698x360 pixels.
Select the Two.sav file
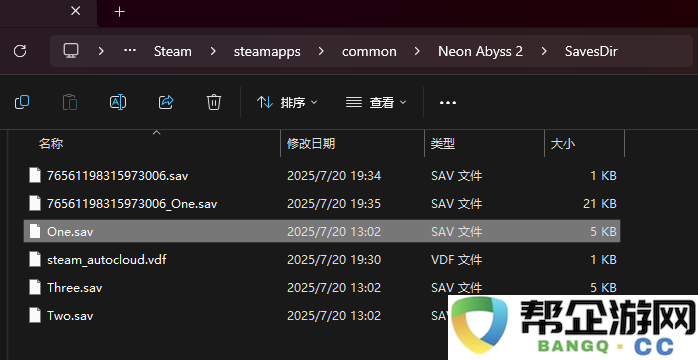point(70,316)
